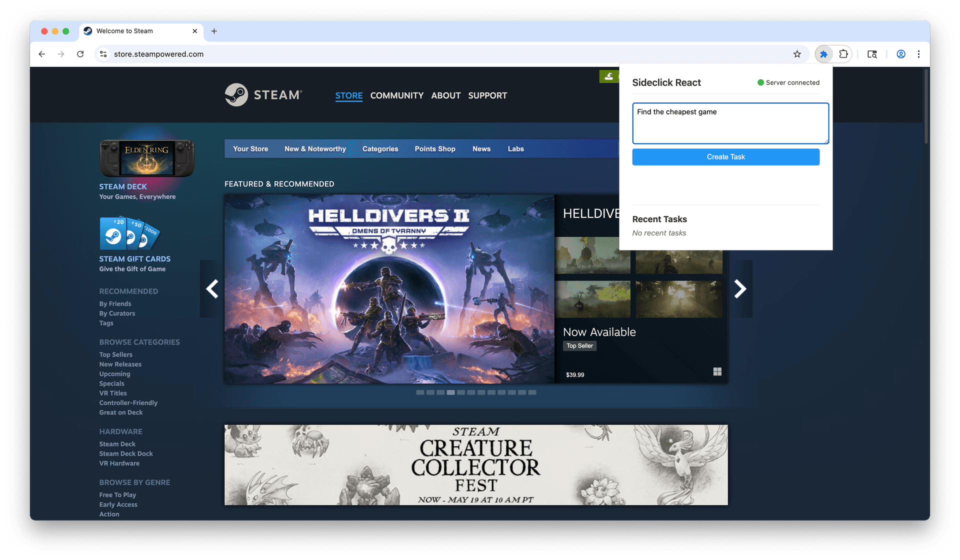Browse Free To Play genre
960x560 pixels.
117,495
